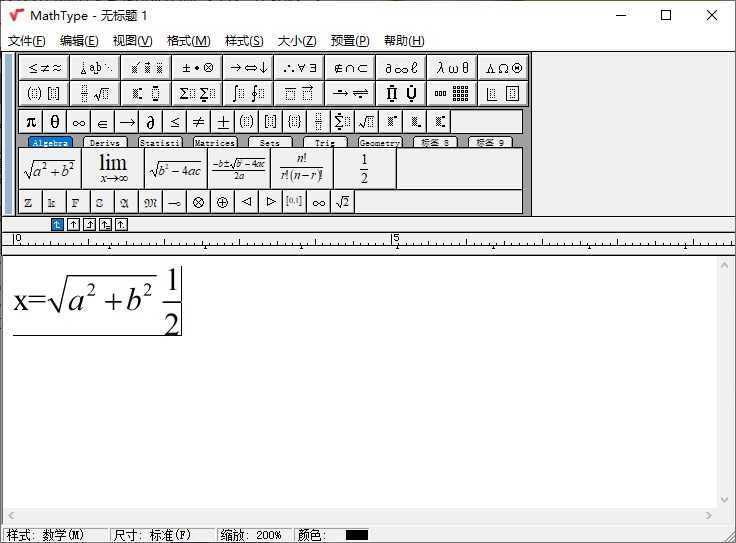Switch to the Derivs tab

point(105,142)
